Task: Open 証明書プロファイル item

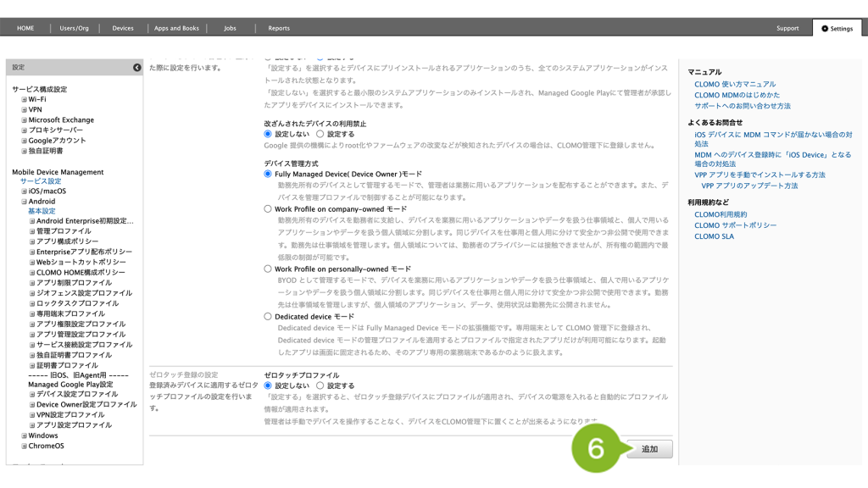Action: (x=67, y=366)
